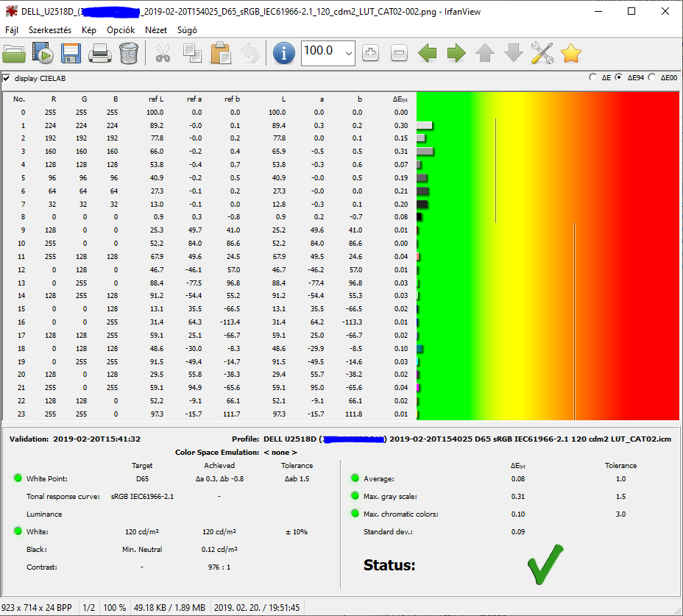683x616 pixels.
Task: Click the Average 0.08 value
Action: (518, 479)
